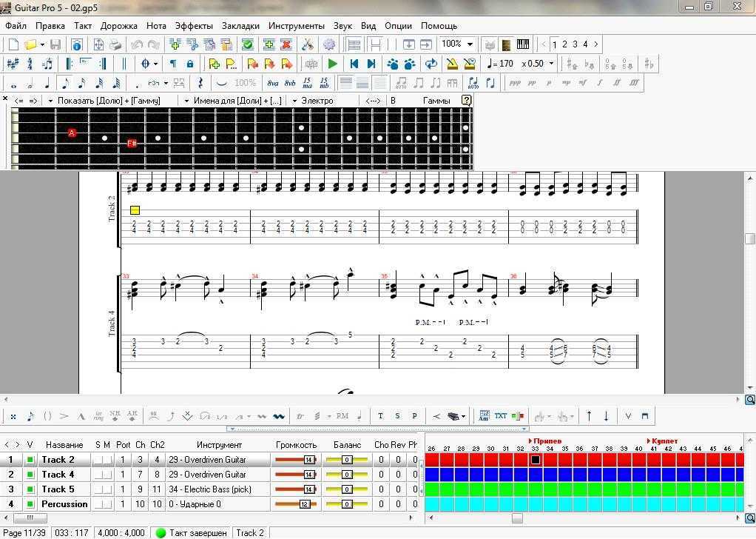Open the Инструменты menu
Image resolution: width=756 pixels, height=539 pixels.
tap(296, 25)
